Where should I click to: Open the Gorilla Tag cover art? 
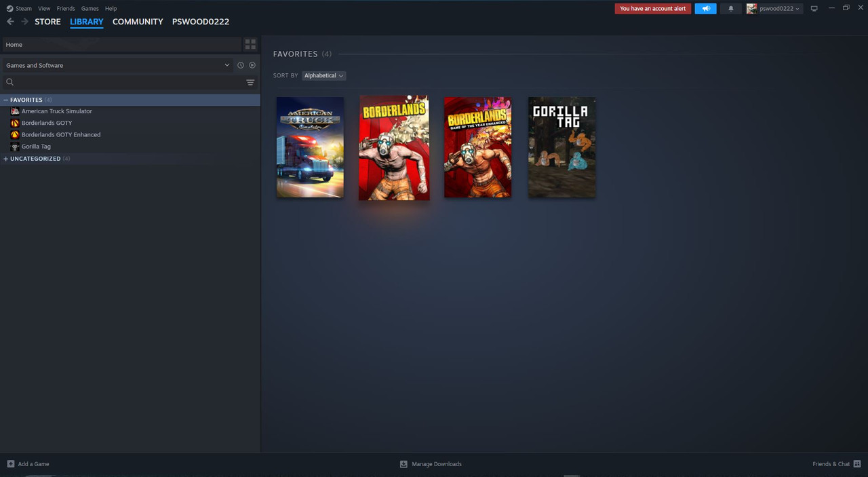coord(562,147)
